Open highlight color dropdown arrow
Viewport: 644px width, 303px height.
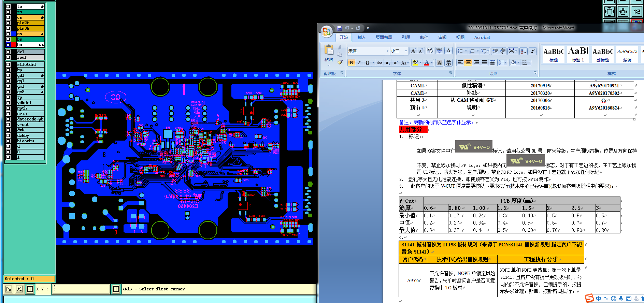(420, 63)
